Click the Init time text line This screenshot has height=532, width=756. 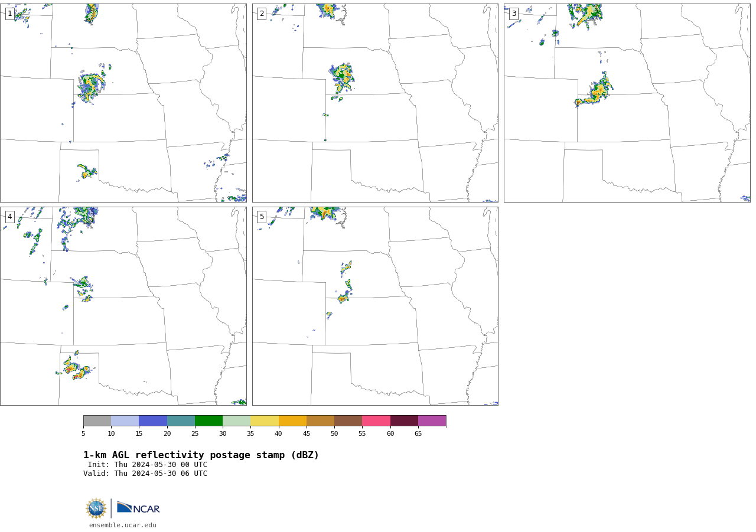tap(148, 465)
